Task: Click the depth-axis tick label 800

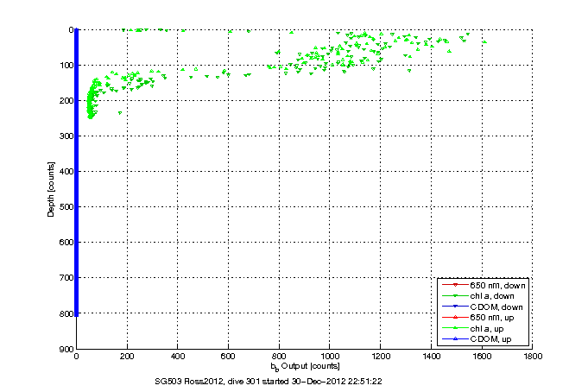Action: point(66,313)
